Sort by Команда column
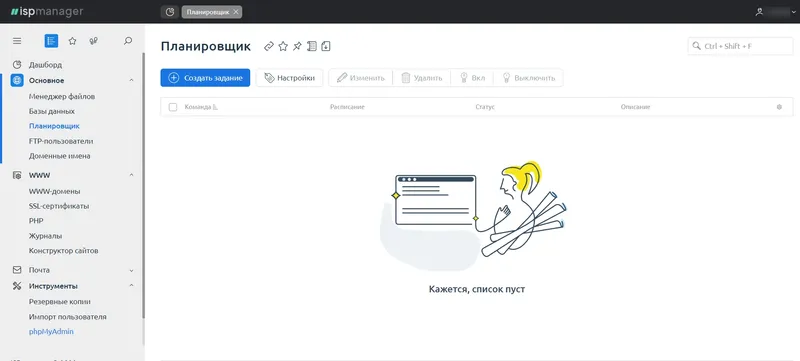The image size is (800, 361). coord(201,107)
